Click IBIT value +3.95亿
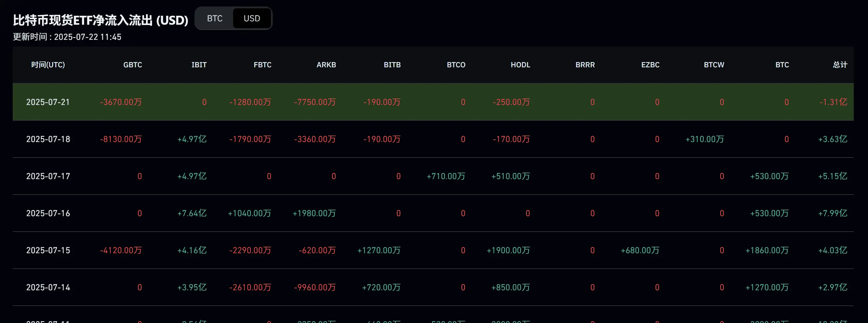Viewport: 868px width, 323px height. 192,287
